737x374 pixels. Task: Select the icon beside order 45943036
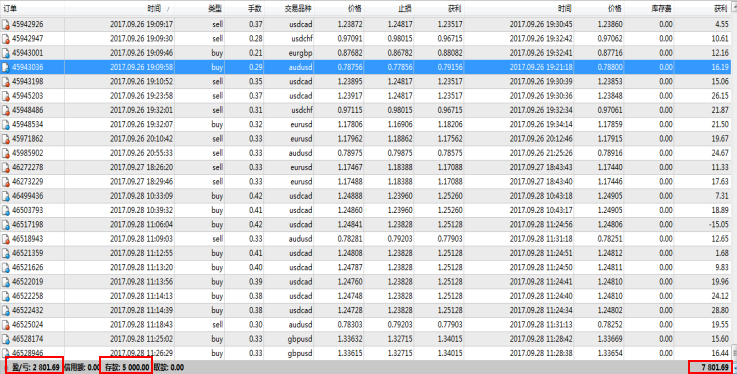[x=6, y=67]
